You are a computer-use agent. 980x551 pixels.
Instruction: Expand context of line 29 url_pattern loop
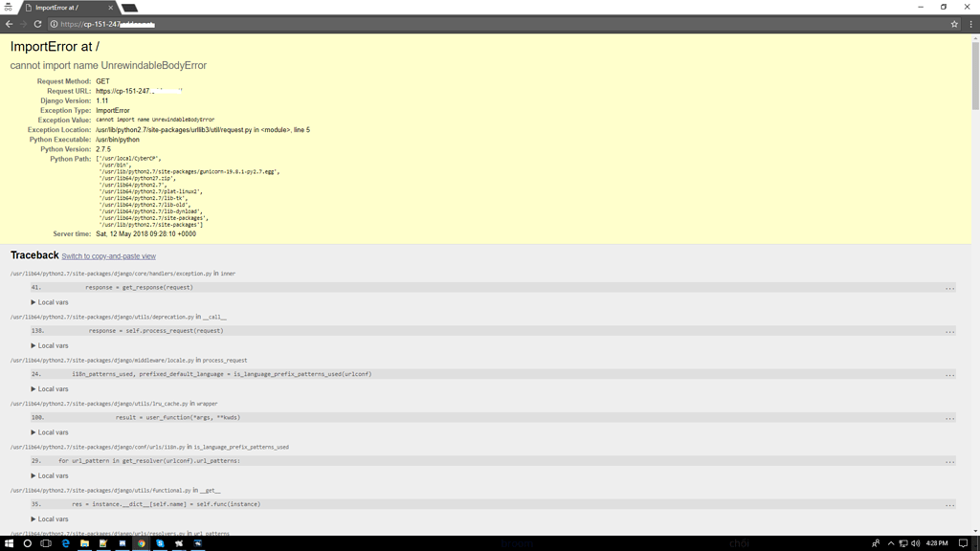pyautogui.click(x=949, y=462)
